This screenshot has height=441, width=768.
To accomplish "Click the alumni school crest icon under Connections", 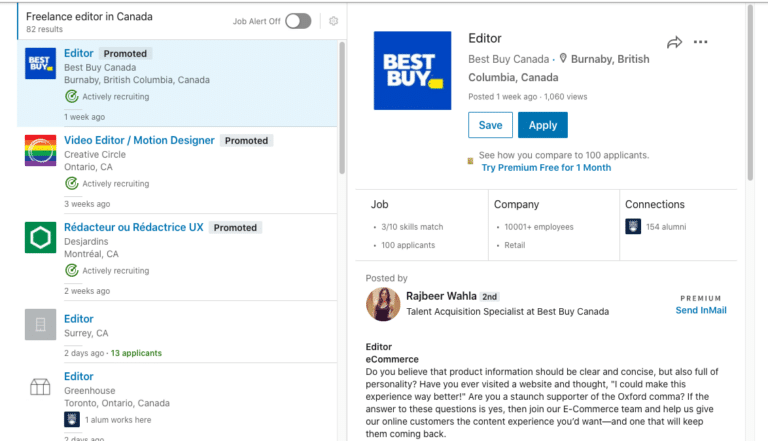I will [x=633, y=226].
